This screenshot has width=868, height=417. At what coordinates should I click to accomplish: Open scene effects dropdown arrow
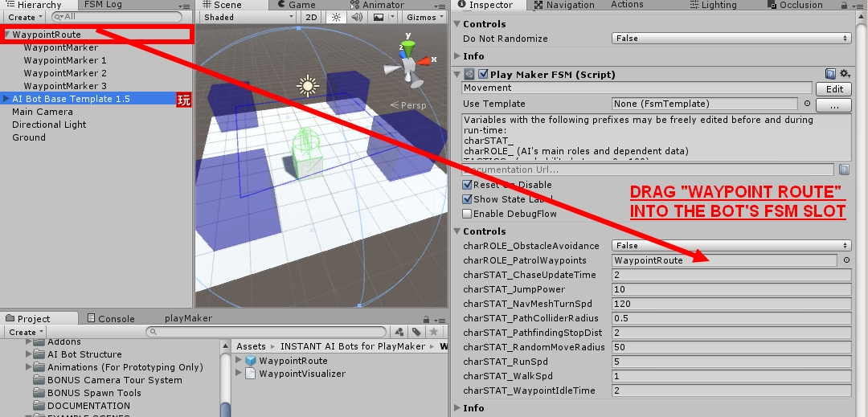click(x=392, y=17)
